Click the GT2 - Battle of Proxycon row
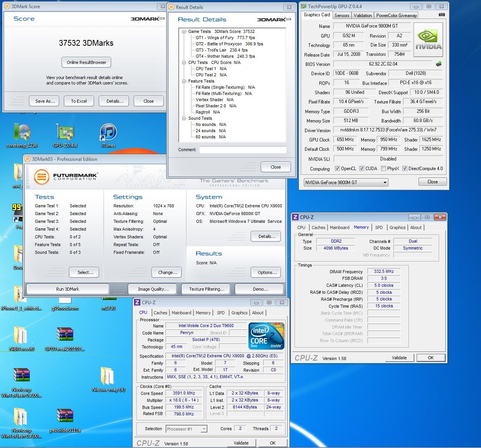The width and height of the screenshot is (481, 448). coord(229,44)
